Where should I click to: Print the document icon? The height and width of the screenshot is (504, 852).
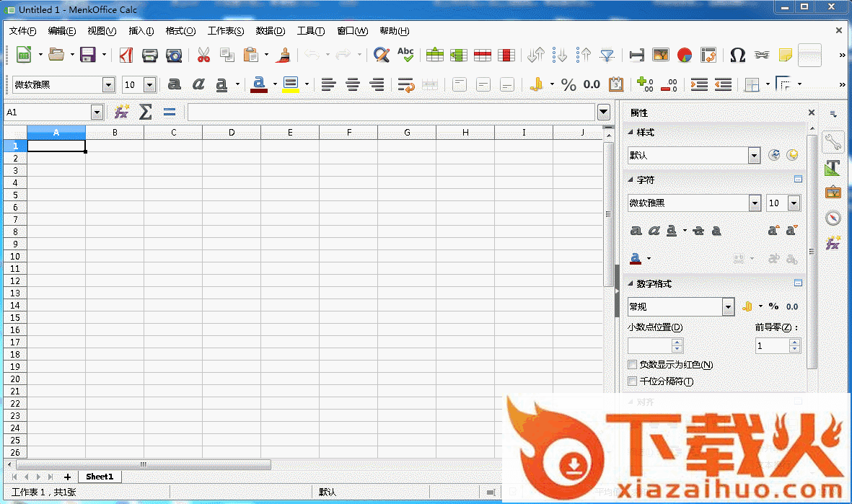(x=149, y=54)
